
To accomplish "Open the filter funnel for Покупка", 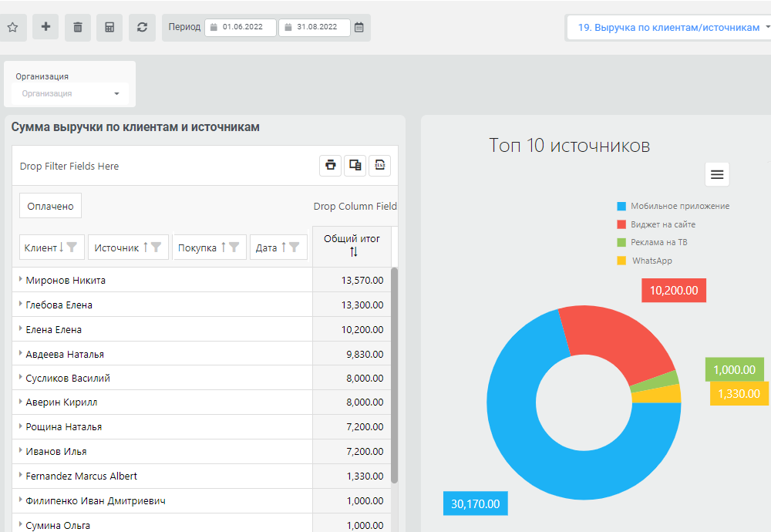I will click(234, 247).
